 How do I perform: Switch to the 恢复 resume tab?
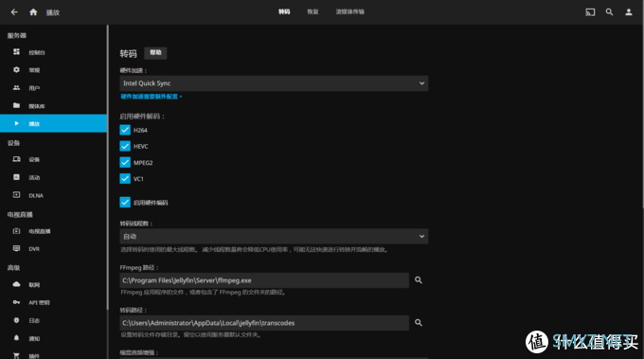313,12
